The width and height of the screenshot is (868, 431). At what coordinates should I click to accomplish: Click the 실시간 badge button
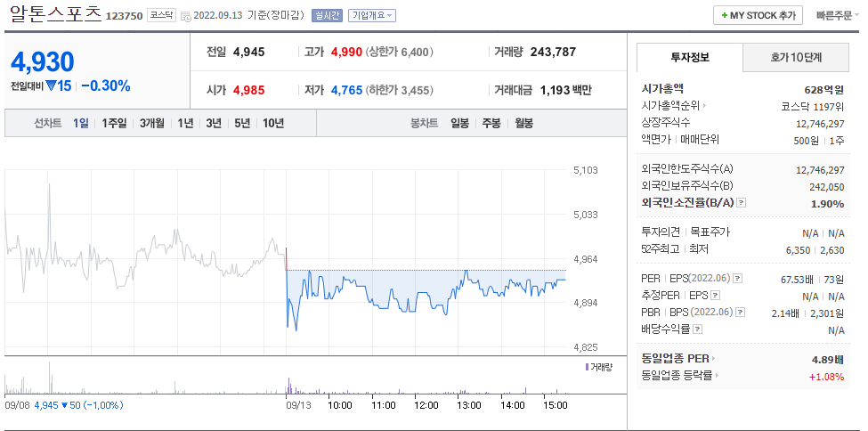[328, 15]
